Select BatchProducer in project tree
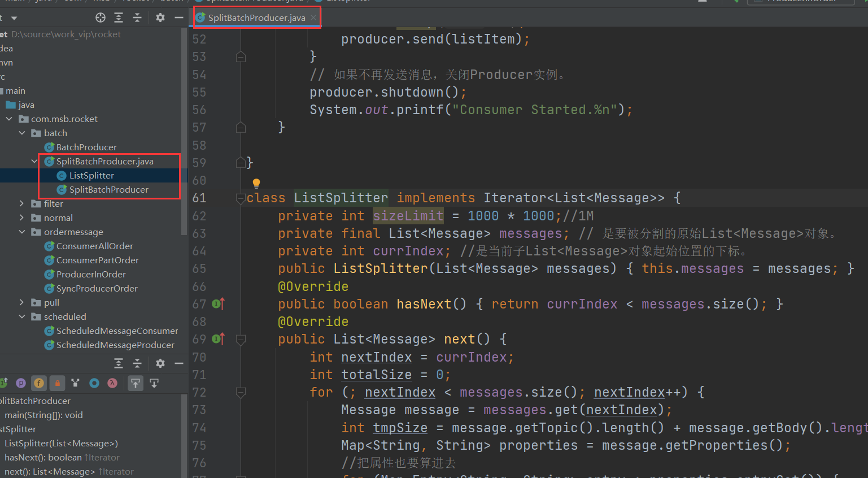 pos(86,147)
